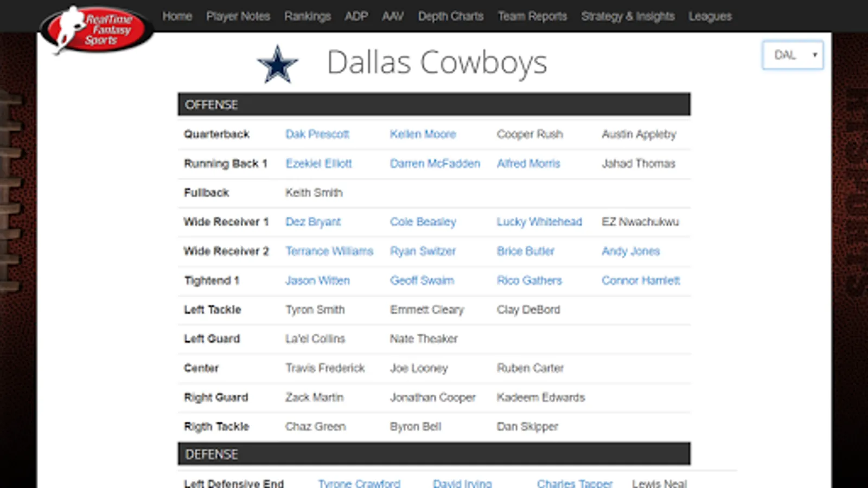
Task: Click the Wide Receiver 1 position label
Action: [226, 222]
